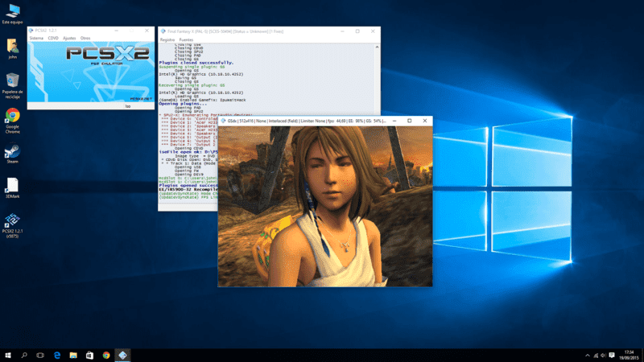644x362 pixels.
Task: Maximize the Final Fantasy X log window
Action: [x=357, y=31]
